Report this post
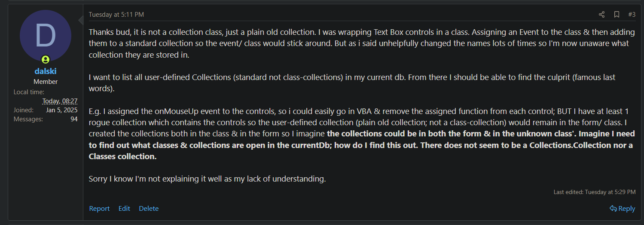 (99, 209)
